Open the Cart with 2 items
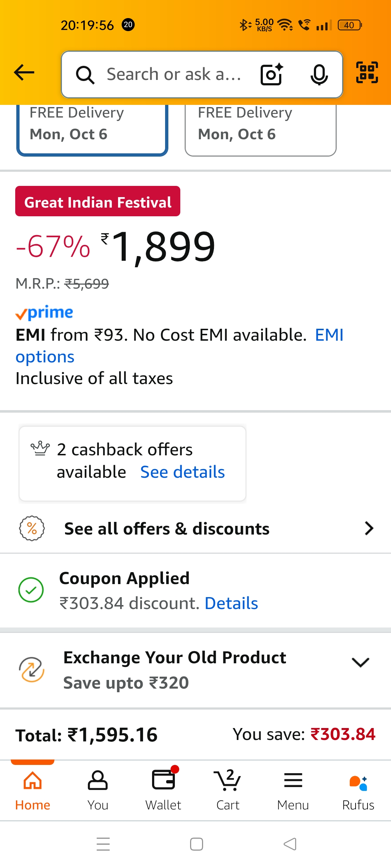 tap(228, 790)
